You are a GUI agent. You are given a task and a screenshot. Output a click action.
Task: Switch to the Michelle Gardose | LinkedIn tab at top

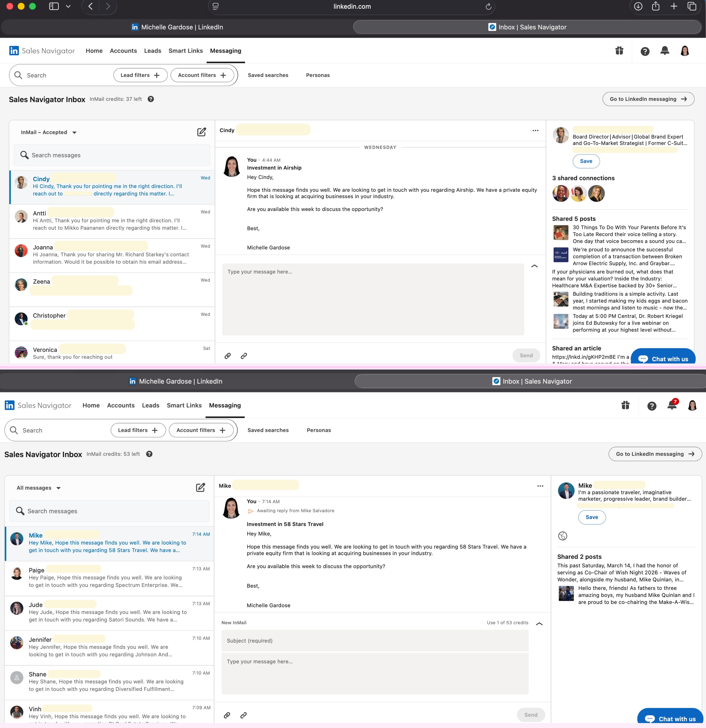coord(177,27)
